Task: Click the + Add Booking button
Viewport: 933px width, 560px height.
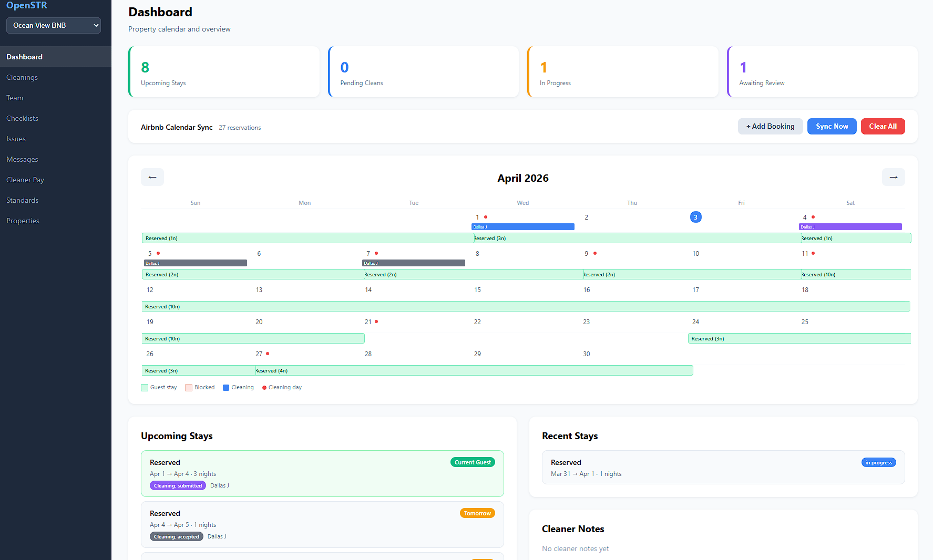Action: pos(770,126)
